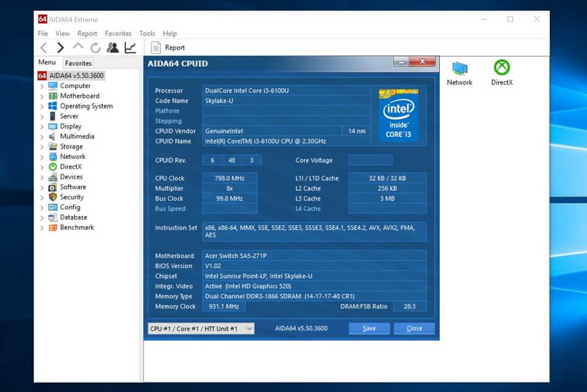The image size is (587, 392).
Task: Select the Devices tree icon
Action: point(53,177)
